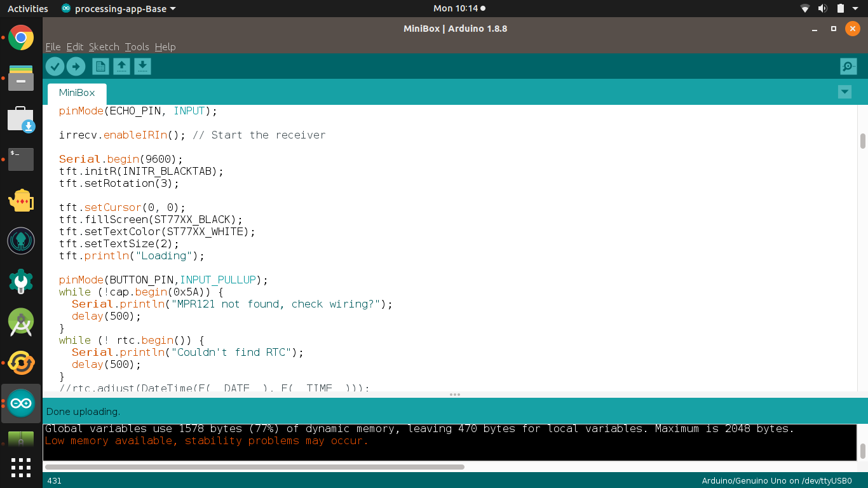Open the orange sync updater dock icon
Screen dimensions: 868x488
[x=21, y=363]
